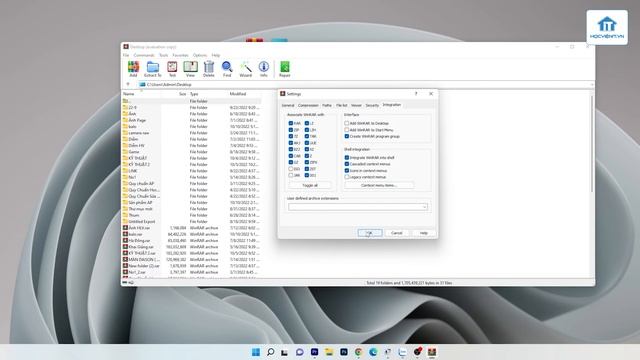Enable Legacy context menus checkbox
Screen dimensions: 640x360
pos(347,177)
